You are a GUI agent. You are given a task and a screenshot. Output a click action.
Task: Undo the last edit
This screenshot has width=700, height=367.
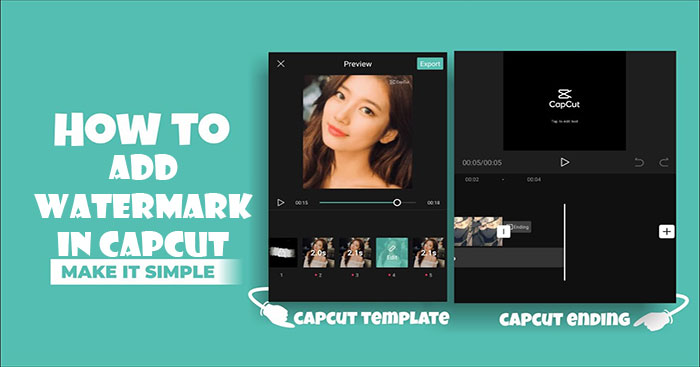pyautogui.click(x=639, y=162)
